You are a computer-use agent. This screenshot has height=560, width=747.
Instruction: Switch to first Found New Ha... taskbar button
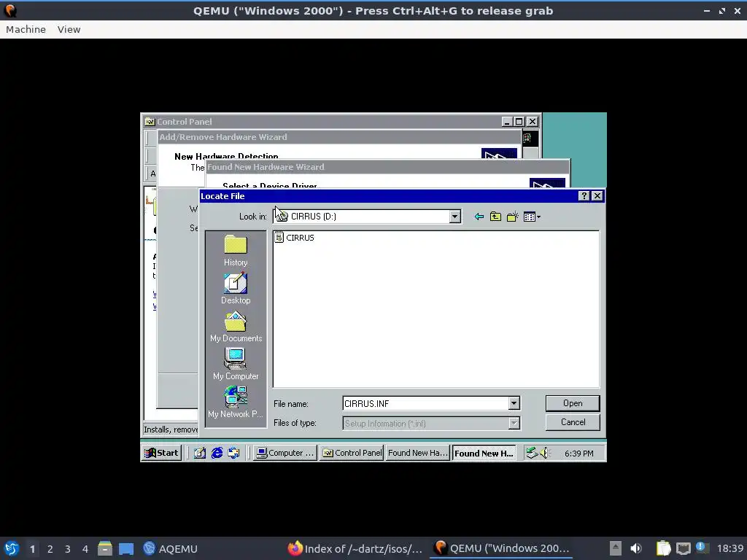pos(418,453)
